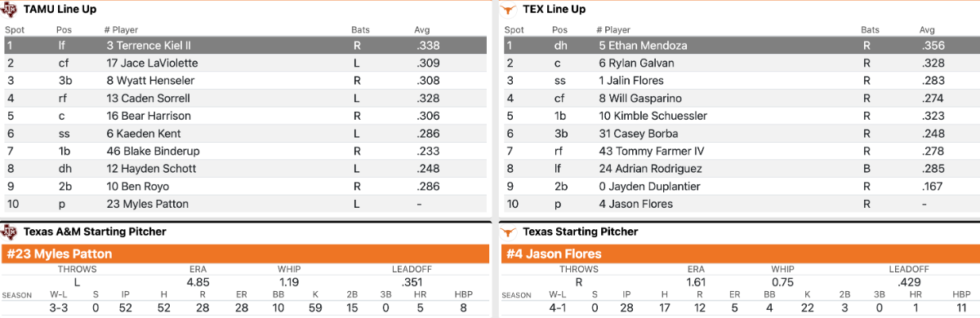
Task: Open the #4 Jason Flores pitcher banner
Action: [x=739, y=254]
